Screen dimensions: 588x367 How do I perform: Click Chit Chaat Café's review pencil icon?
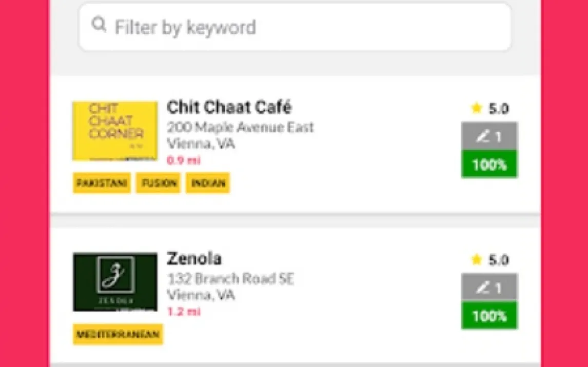[x=483, y=136]
